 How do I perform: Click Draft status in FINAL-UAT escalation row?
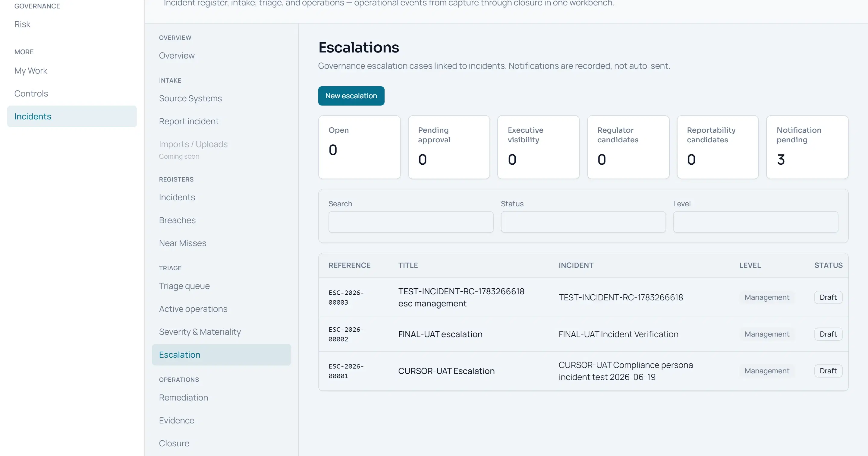point(828,334)
